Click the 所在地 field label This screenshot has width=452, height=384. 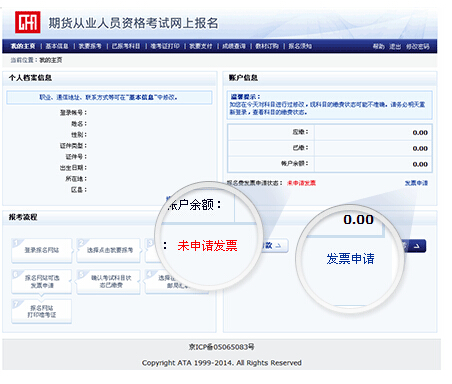click(x=76, y=179)
